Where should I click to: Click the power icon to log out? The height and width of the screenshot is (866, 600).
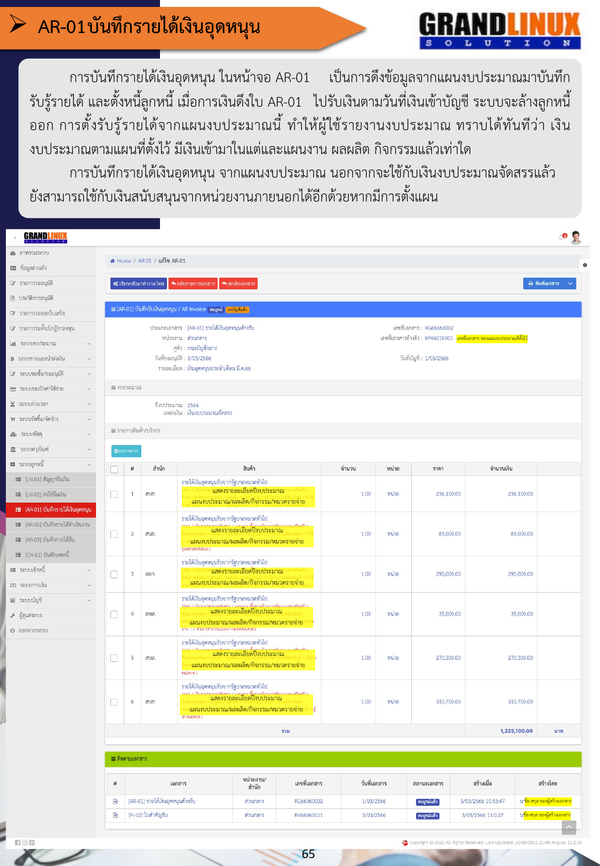coord(13,630)
